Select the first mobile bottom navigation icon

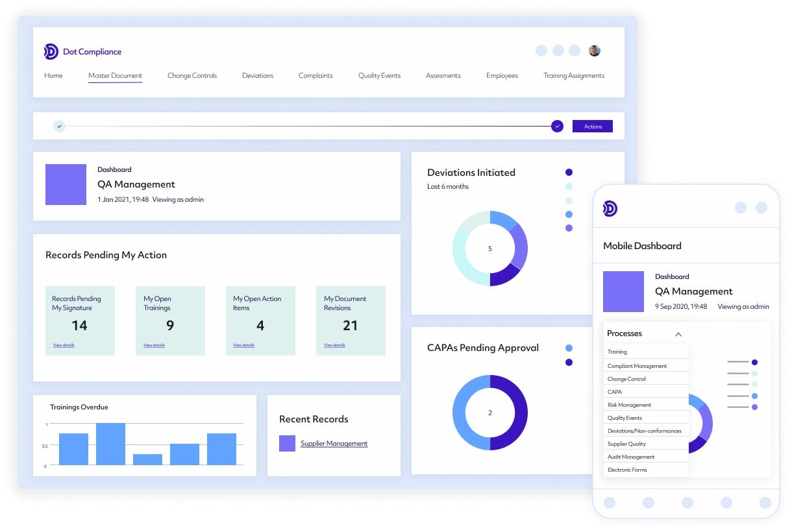pos(610,502)
